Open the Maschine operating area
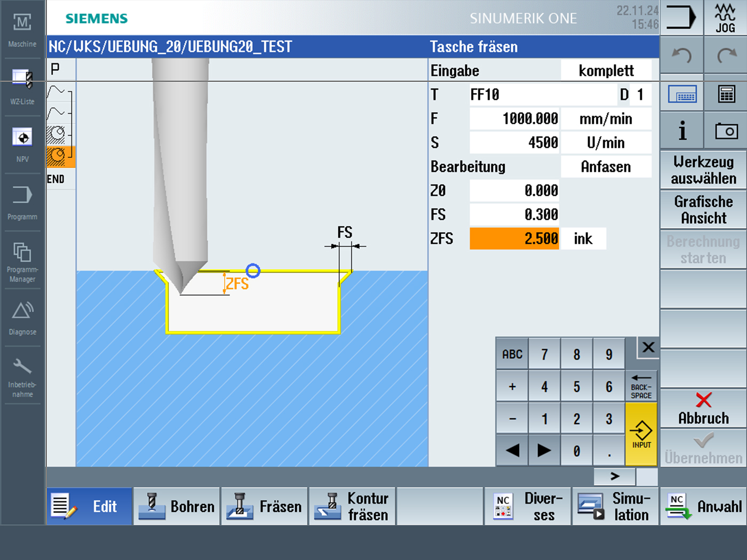 [x=22, y=30]
